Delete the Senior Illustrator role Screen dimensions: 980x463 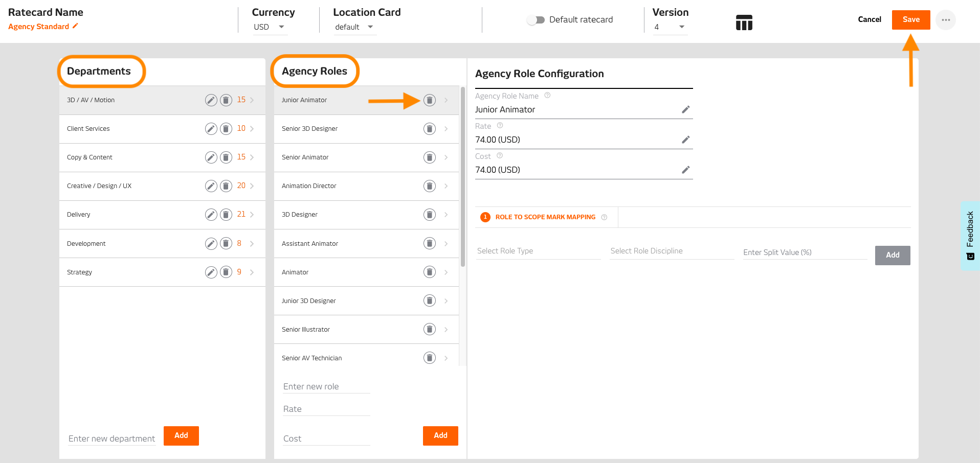pyautogui.click(x=430, y=330)
